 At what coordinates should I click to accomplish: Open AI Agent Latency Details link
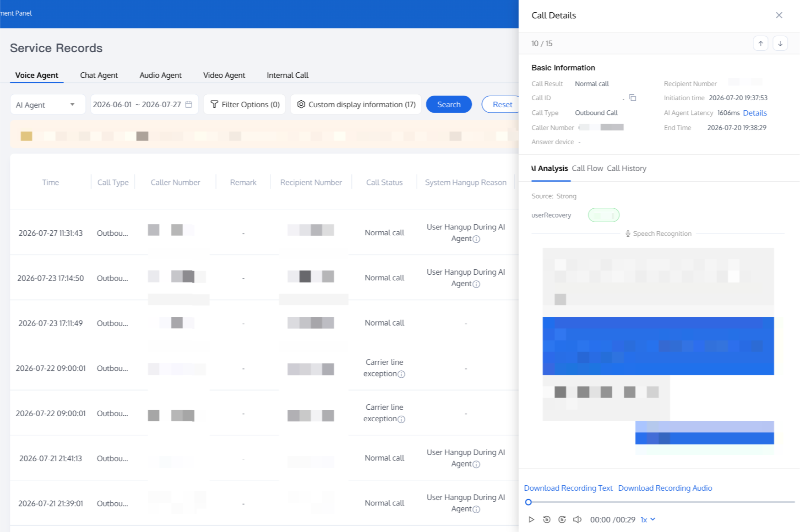pyautogui.click(x=755, y=113)
